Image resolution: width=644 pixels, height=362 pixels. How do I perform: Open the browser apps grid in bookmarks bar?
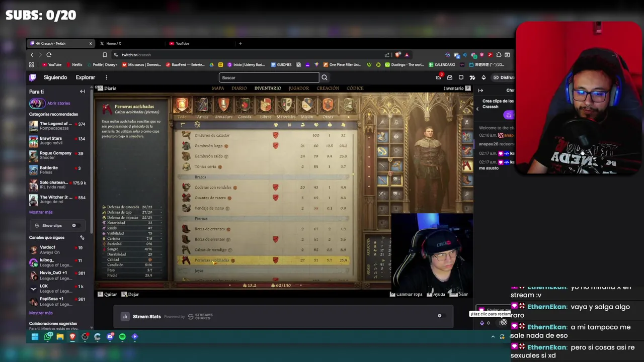tap(31, 65)
